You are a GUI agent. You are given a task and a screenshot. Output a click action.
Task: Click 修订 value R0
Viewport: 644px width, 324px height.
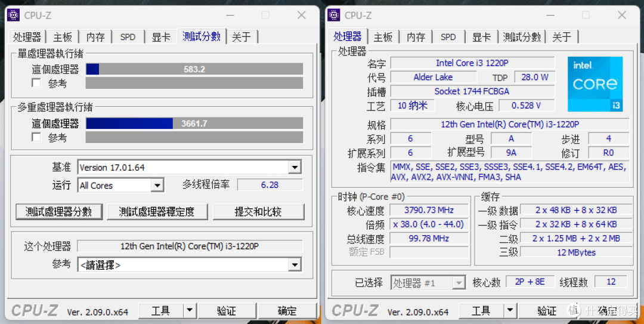pyautogui.click(x=608, y=153)
